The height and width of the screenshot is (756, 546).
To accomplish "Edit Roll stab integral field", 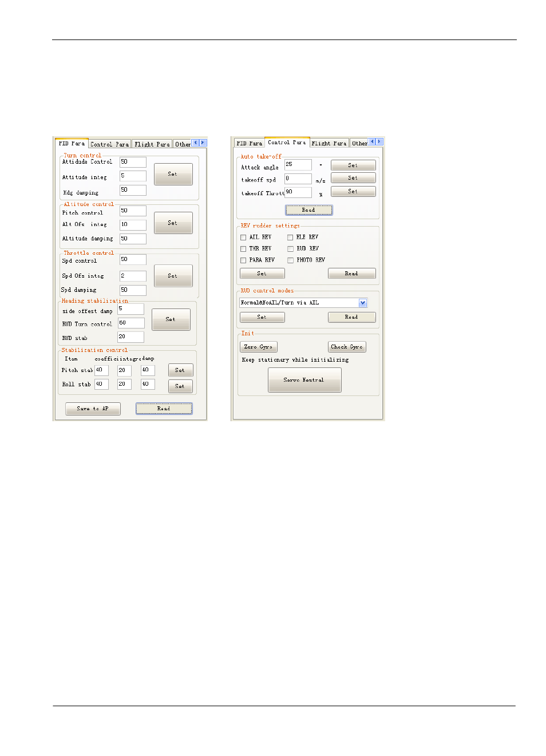I will tap(124, 385).
